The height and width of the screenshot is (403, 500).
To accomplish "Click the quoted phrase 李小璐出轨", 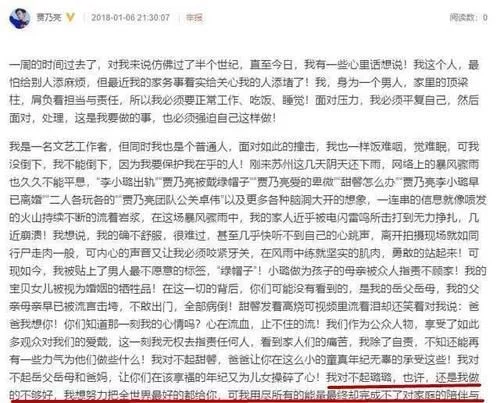I will 126,182.
